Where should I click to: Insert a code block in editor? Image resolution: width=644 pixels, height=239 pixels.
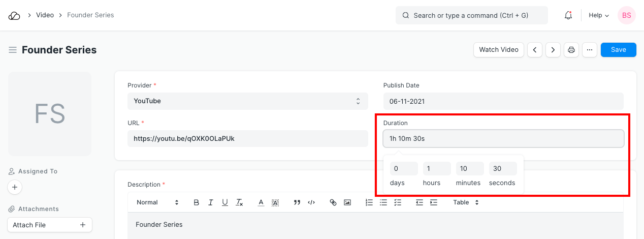[x=311, y=202]
